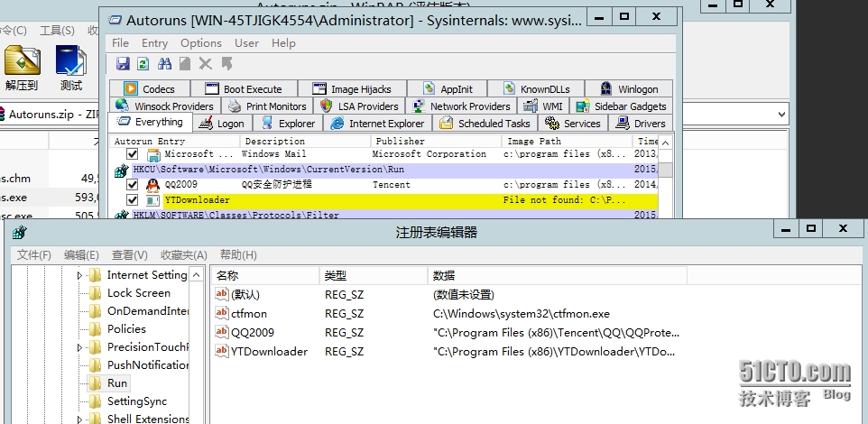Open the File menu in Autoruns
This screenshot has width=868, height=424.
tap(120, 43)
